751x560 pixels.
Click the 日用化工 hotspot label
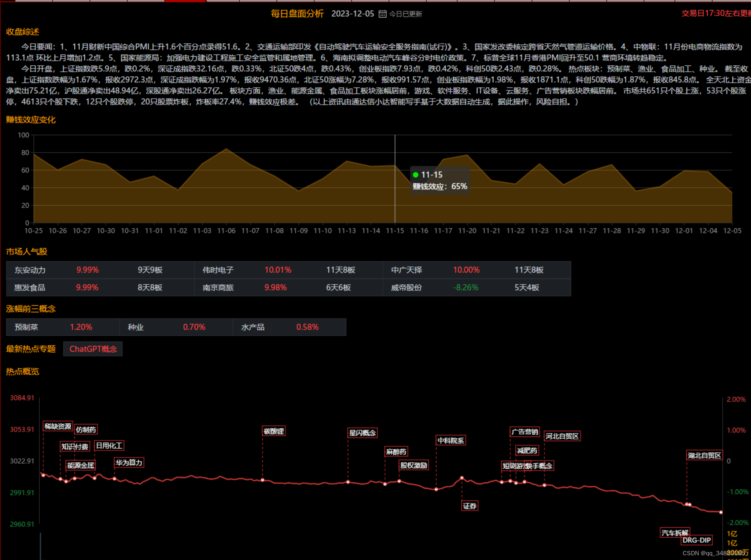point(109,446)
